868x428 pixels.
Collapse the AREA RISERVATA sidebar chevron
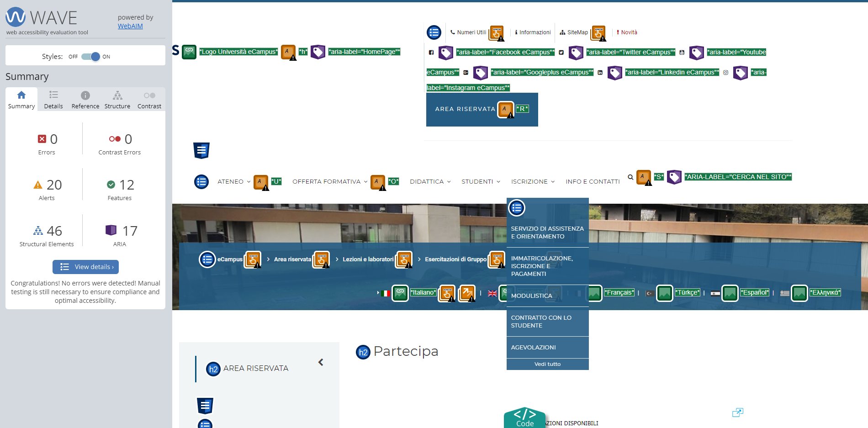[x=321, y=362]
